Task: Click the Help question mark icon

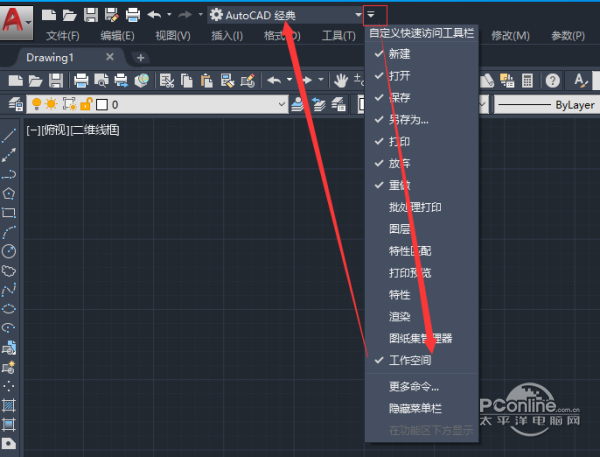Action: pos(553,81)
